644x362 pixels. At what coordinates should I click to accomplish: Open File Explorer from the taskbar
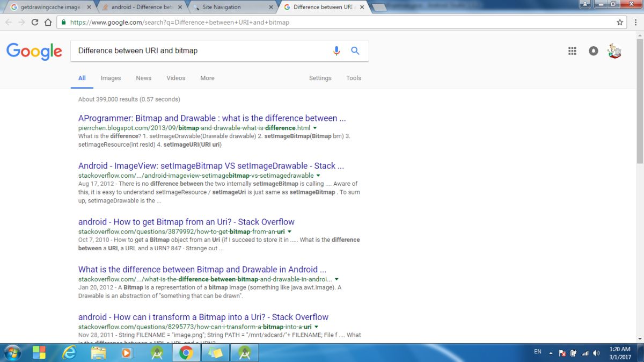(x=98, y=353)
